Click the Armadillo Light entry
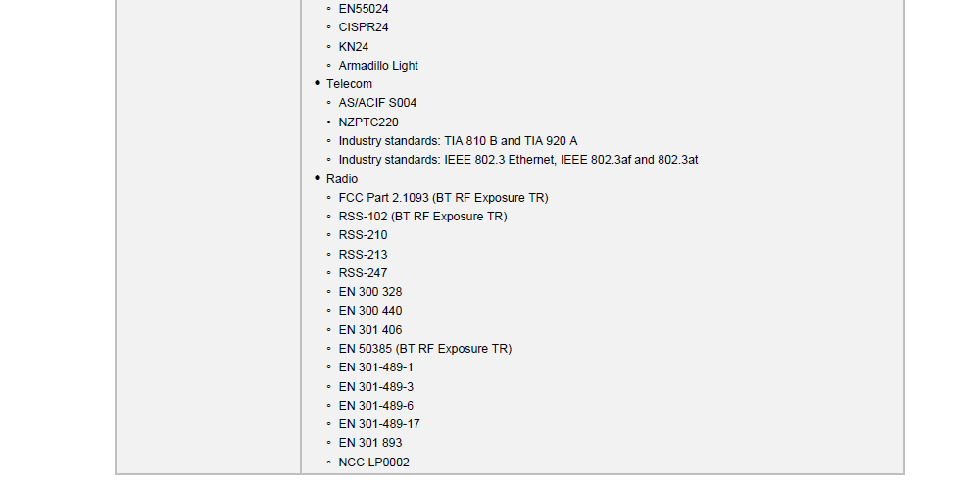This screenshot has height=487, width=980. pos(378,66)
